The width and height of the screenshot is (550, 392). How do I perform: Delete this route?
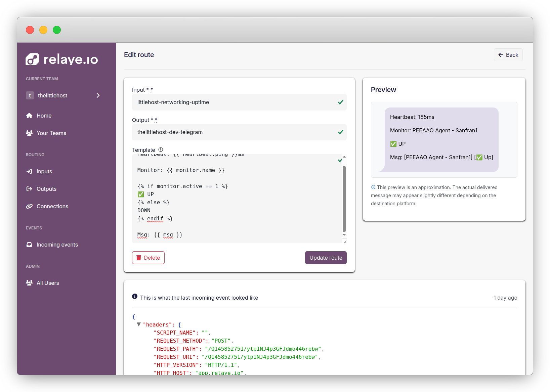point(148,258)
